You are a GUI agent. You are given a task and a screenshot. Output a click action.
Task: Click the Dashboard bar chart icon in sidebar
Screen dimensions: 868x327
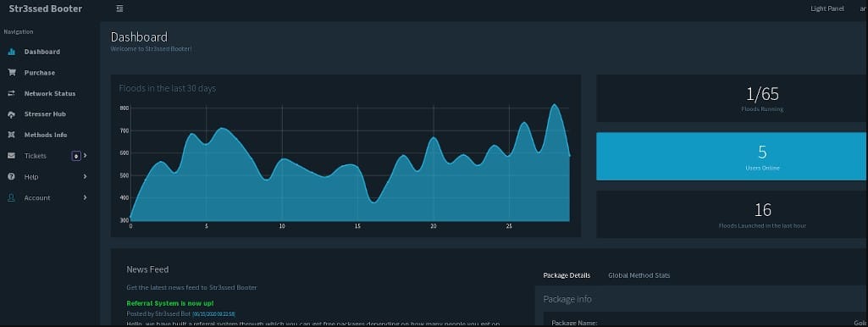click(x=12, y=52)
